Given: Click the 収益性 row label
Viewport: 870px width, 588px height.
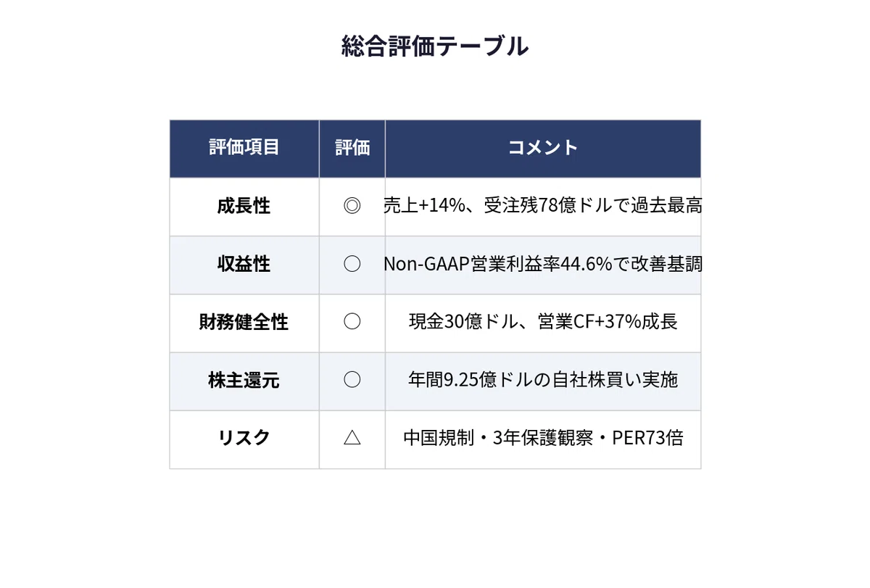Looking at the screenshot, I should [244, 265].
